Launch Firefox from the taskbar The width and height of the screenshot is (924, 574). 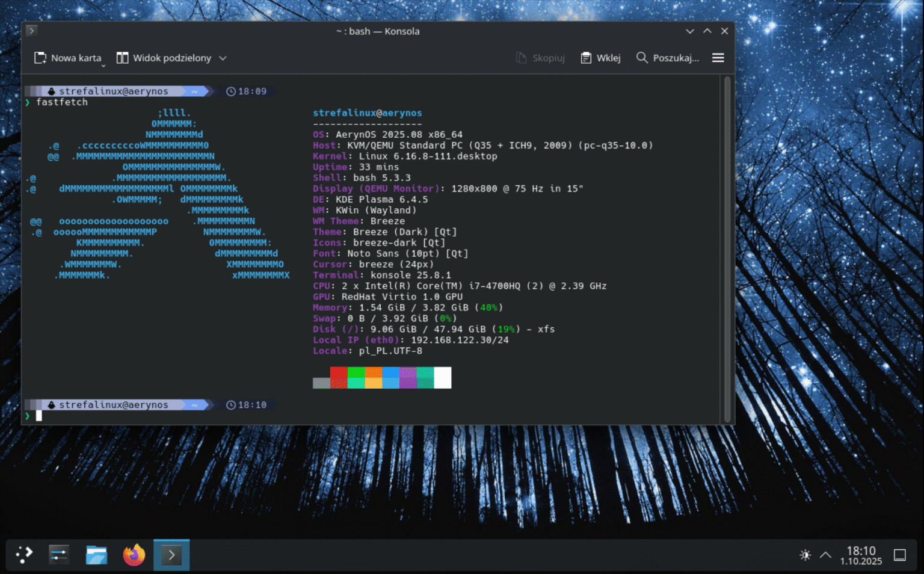[134, 554]
